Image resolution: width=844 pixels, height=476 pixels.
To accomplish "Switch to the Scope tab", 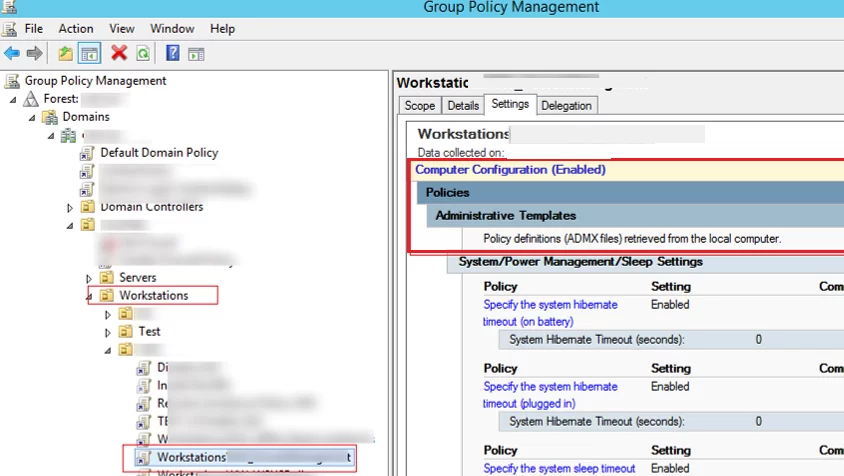I will pos(420,106).
